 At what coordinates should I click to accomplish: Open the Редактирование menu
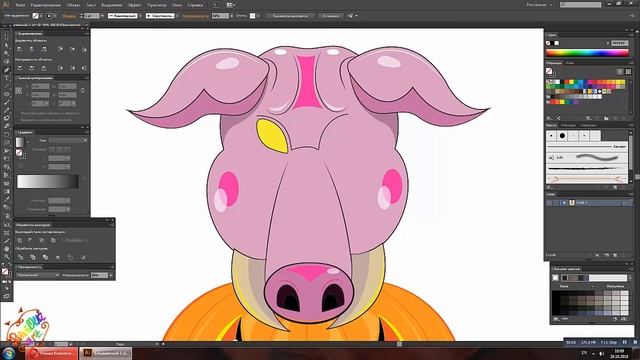[46, 5]
